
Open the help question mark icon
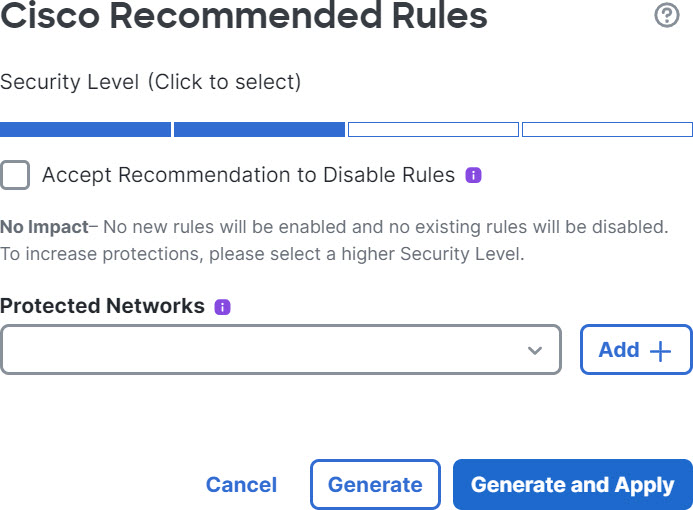tap(666, 16)
